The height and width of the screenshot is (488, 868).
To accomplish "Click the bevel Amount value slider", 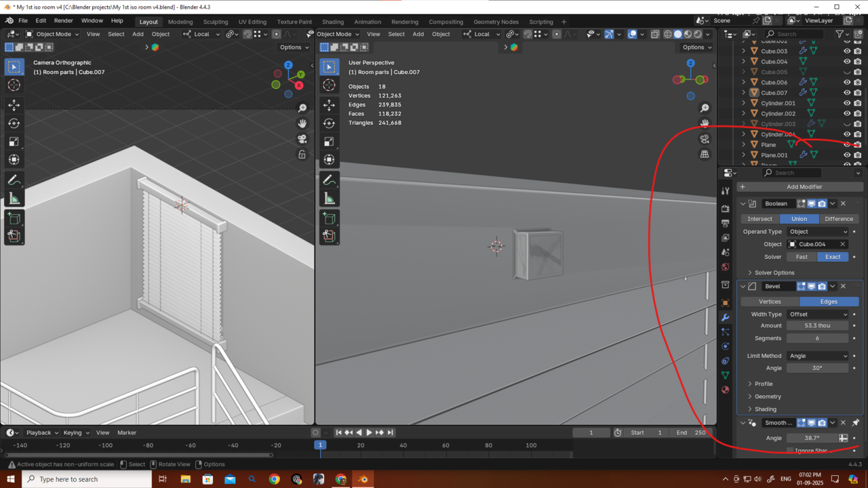I will click(x=817, y=326).
